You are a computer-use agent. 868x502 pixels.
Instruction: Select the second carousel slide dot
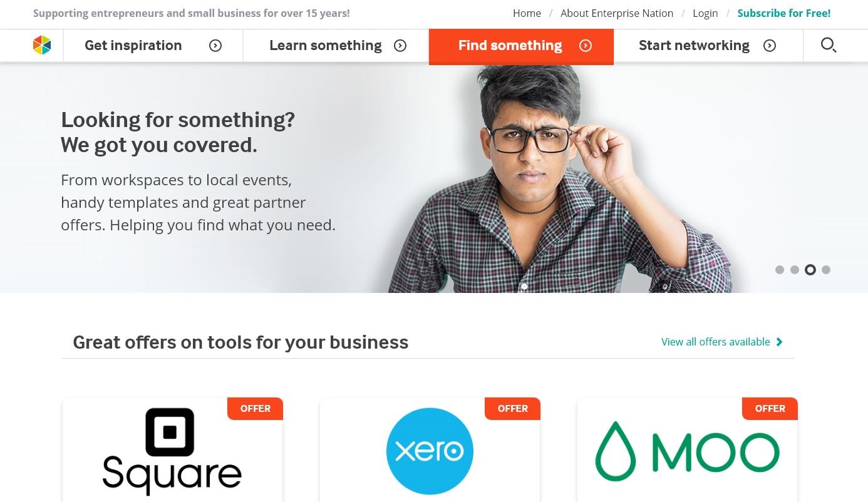(795, 270)
